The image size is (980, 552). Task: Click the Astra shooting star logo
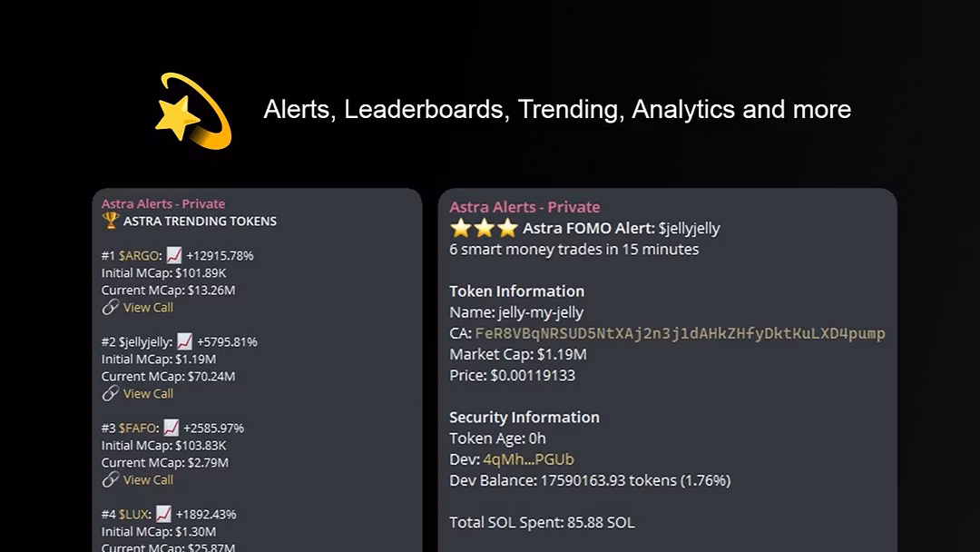194,112
